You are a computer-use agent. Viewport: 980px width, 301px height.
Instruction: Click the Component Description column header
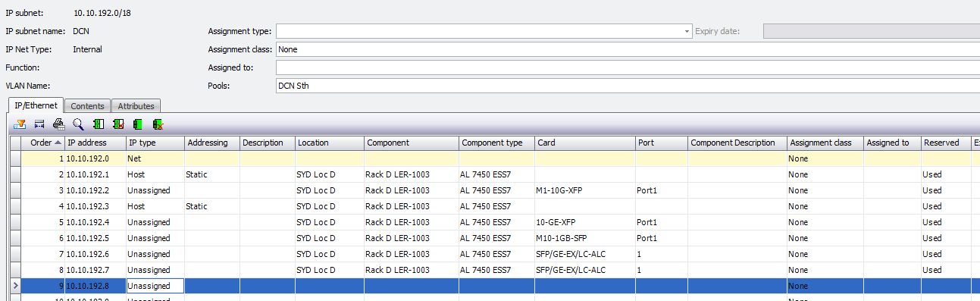click(737, 143)
